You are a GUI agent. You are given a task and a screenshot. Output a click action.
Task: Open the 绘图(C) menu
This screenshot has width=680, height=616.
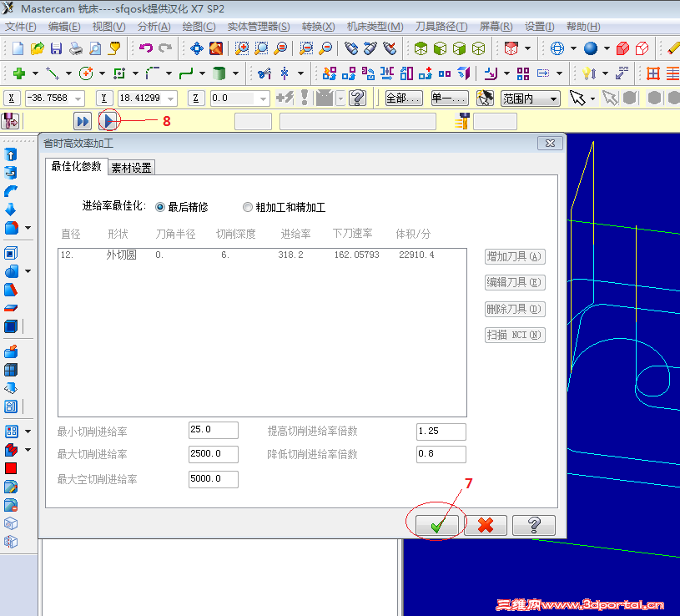(x=199, y=27)
